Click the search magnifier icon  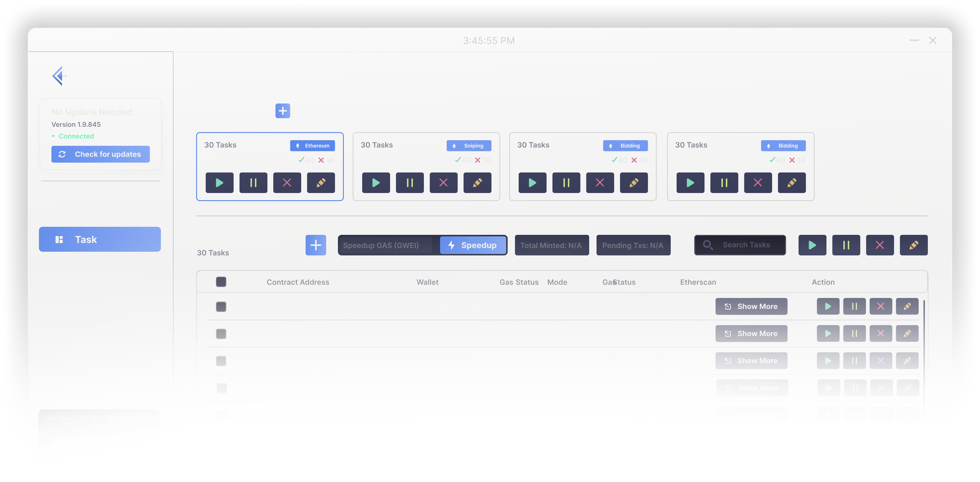(708, 245)
